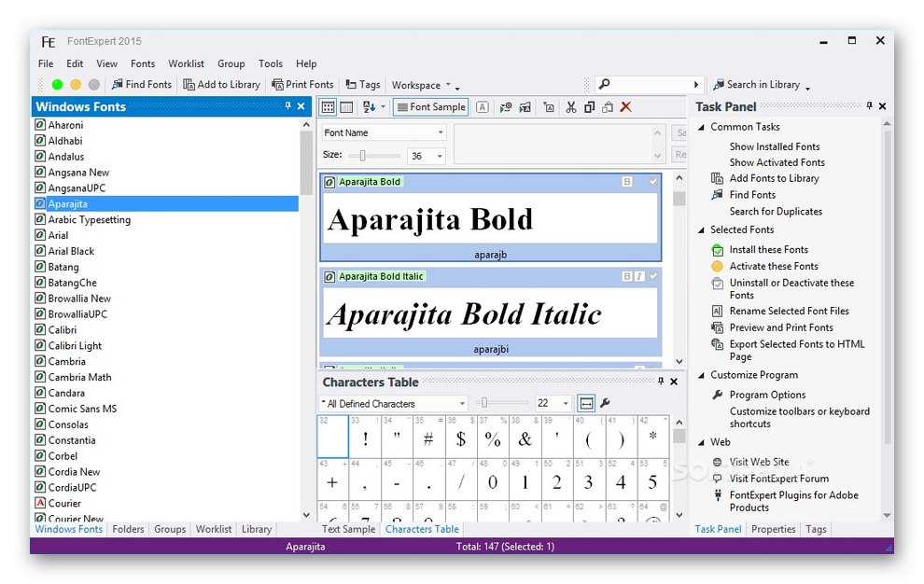Open the Tools menu
924x584 pixels.
coord(271,63)
